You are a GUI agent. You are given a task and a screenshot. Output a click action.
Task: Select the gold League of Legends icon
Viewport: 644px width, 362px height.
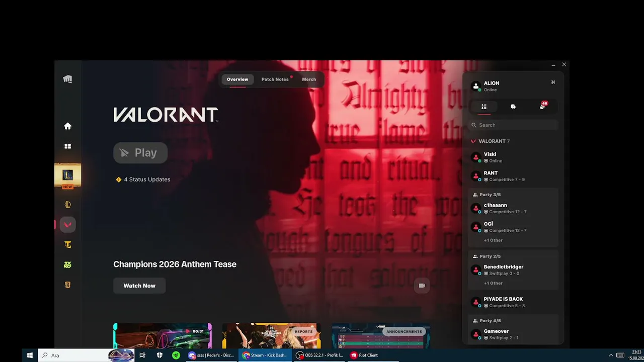coord(67,205)
